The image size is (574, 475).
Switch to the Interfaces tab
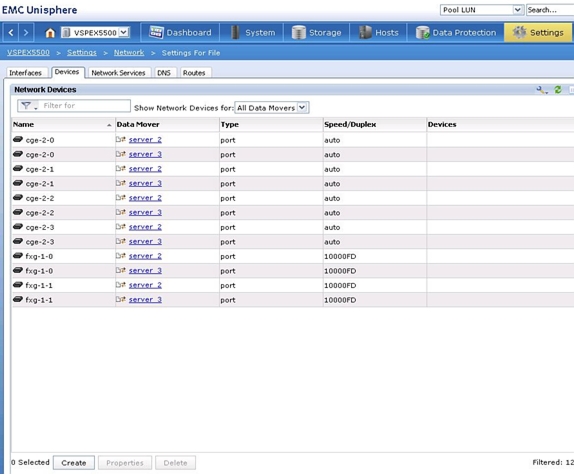point(25,73)
